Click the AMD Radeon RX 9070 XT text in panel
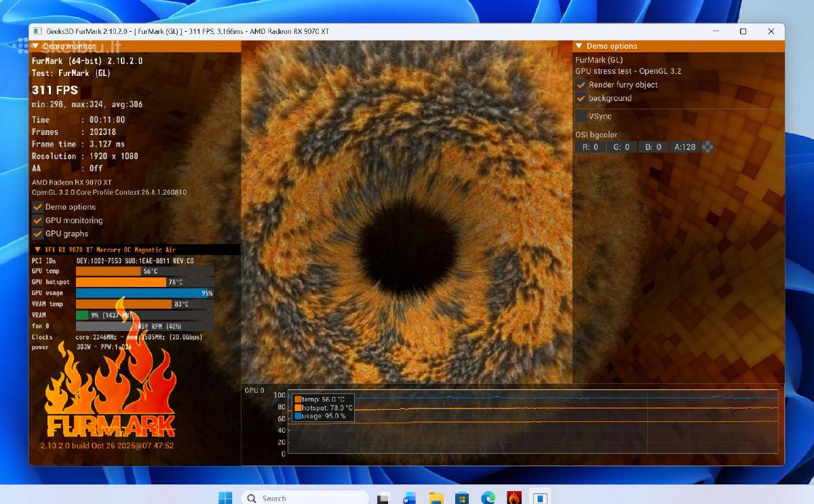 (x=72, y=182)
